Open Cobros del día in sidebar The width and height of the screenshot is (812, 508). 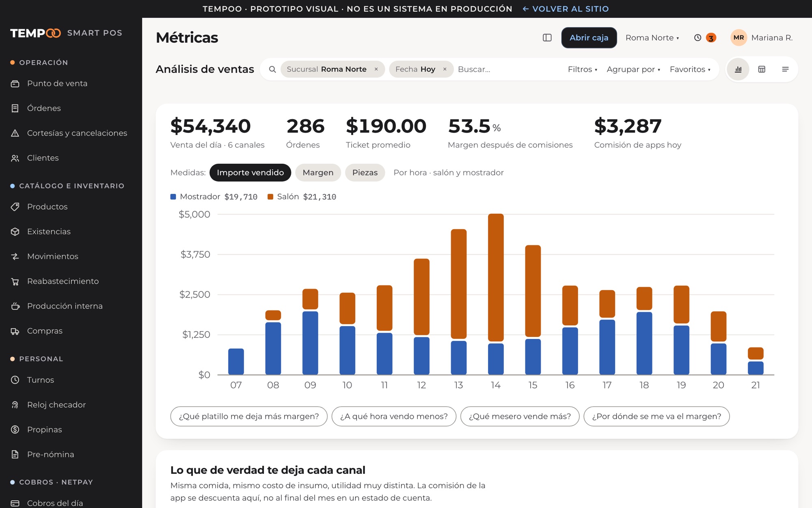point(55,503)
